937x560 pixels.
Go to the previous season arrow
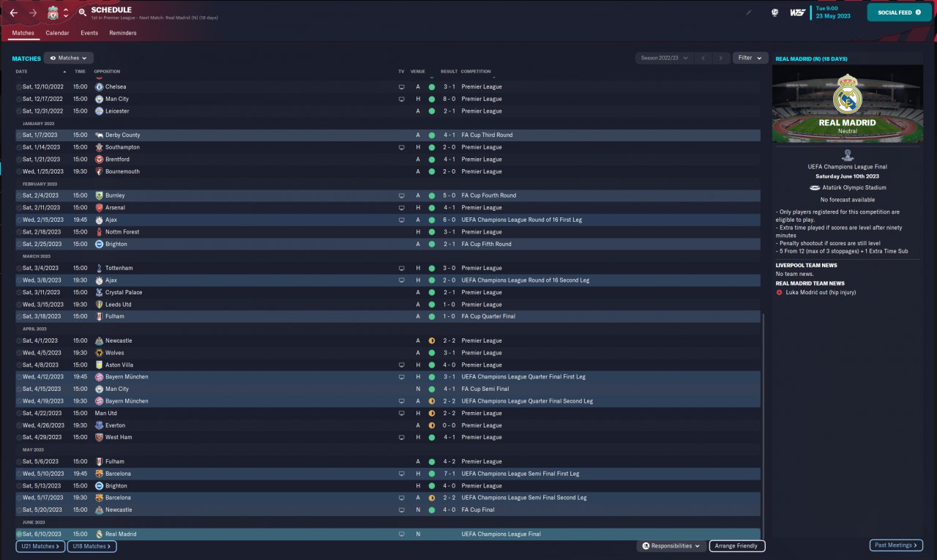(x=703, y=58)
